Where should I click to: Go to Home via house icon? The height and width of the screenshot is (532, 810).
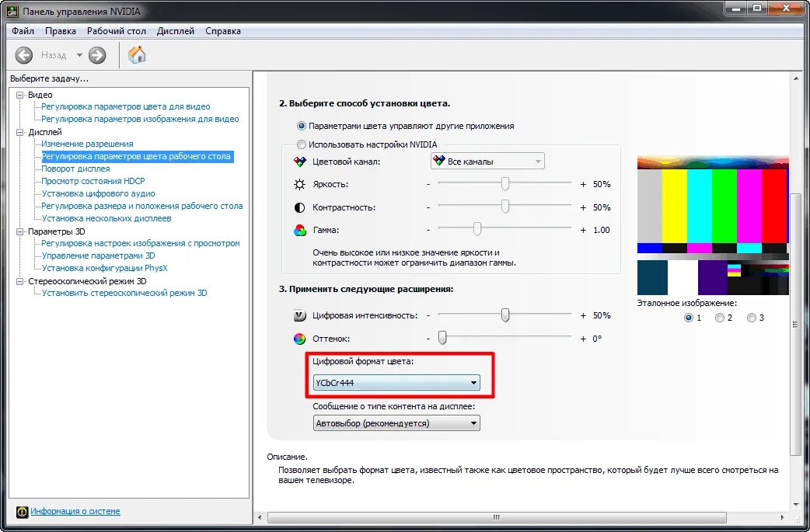tap(137, 54)
